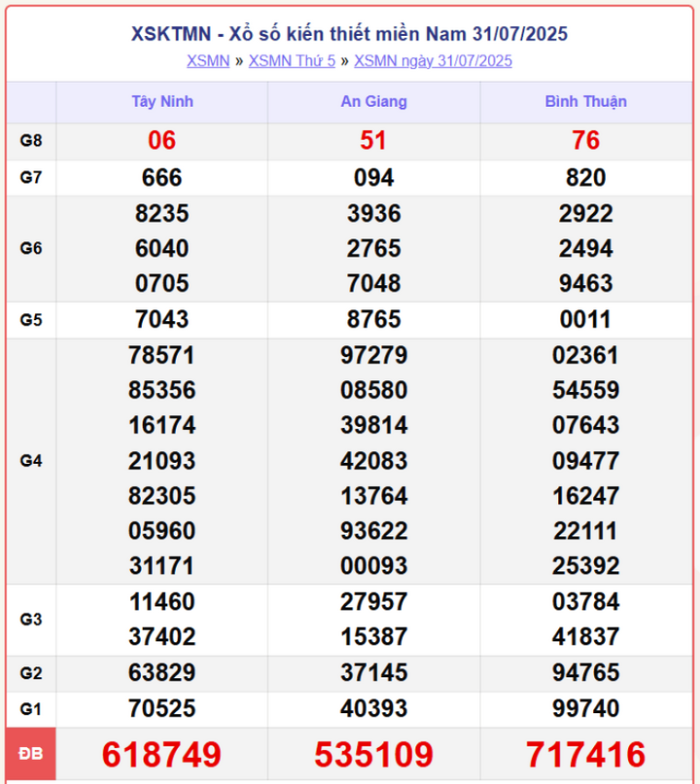This screenshot has height=784, width=700.
Task: Select the G2 prize row label
Action: pos(31,673)
